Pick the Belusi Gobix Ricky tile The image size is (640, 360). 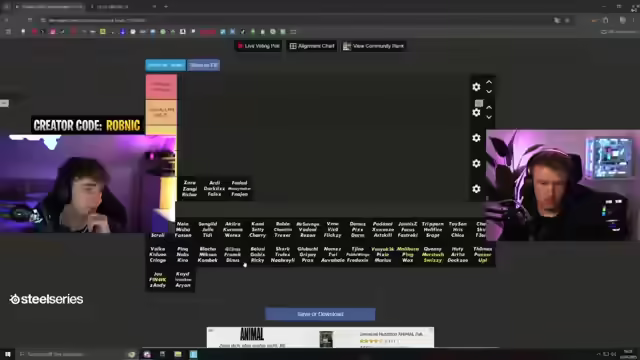[x=258, y=255]
